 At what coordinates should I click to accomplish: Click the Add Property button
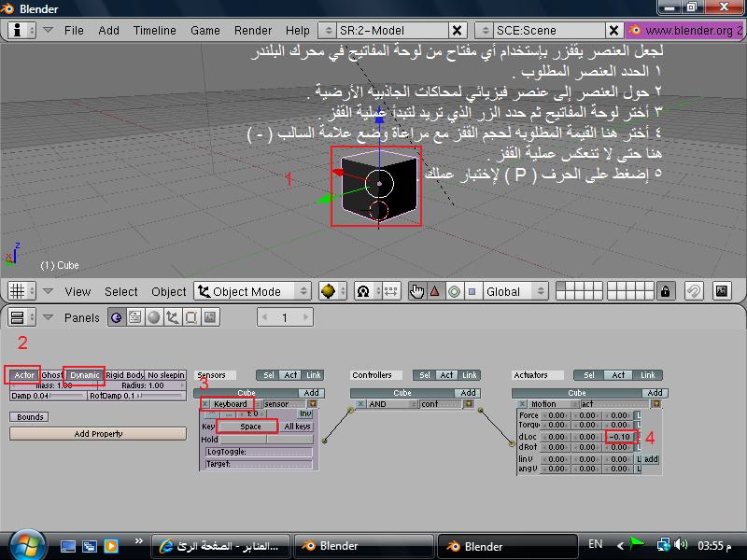pyautogui.click(x=98, y=434)
